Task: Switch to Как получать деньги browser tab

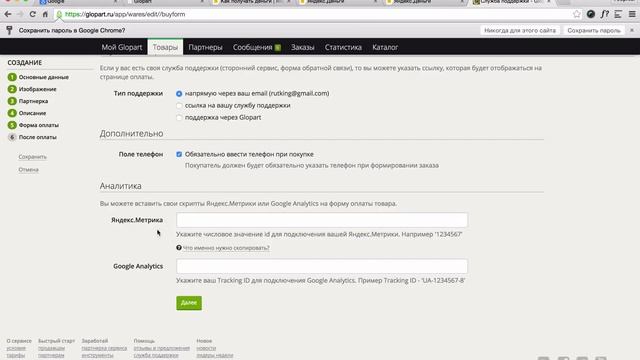Action: coord(251,2)
